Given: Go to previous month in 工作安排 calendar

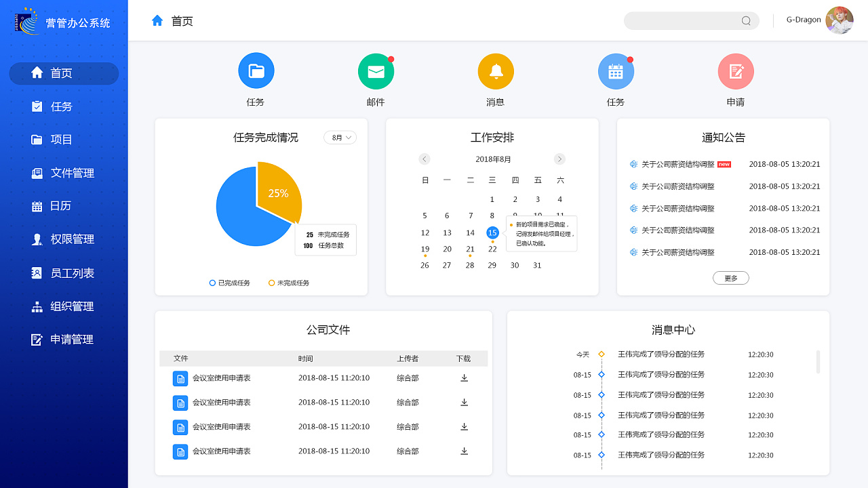Looking at the screenshot, I should pyautogui.click(x=425, y=159).
